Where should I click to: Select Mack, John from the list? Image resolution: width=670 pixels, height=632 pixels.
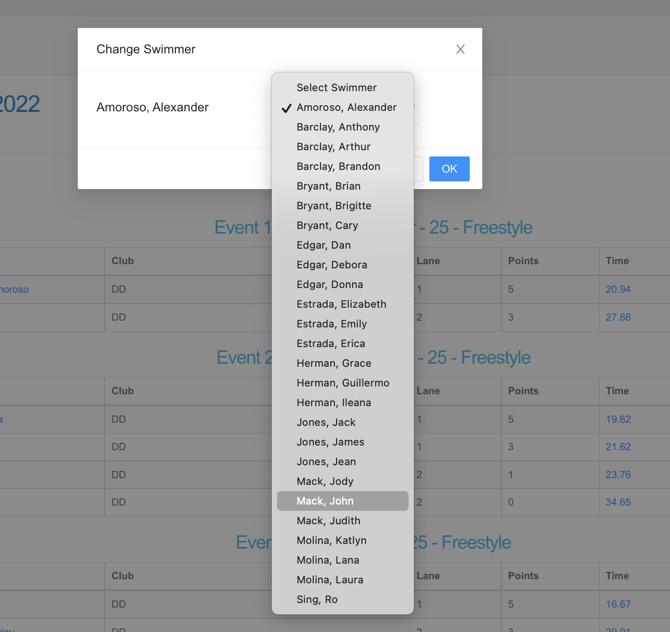pyautogui.click(x=325, y=501)
